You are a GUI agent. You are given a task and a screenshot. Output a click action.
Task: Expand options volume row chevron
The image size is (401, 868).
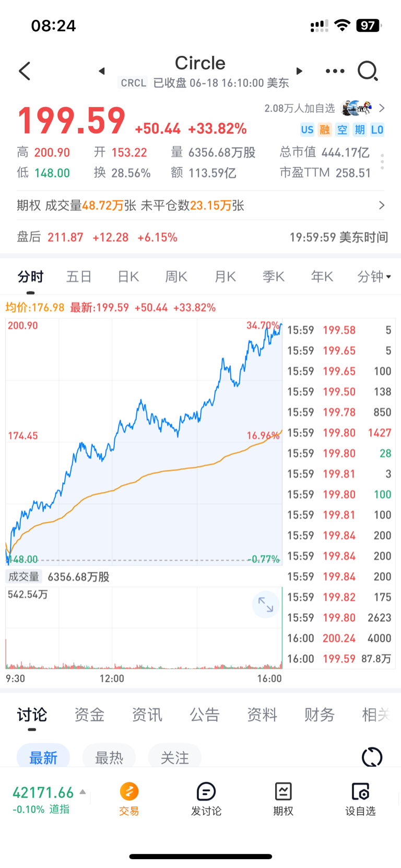(382, 205)
